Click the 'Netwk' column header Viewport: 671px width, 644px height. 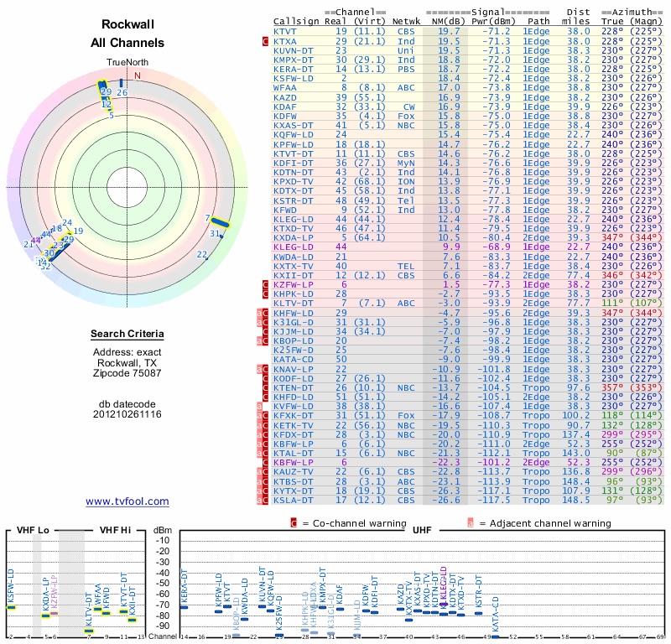[406, 22]
